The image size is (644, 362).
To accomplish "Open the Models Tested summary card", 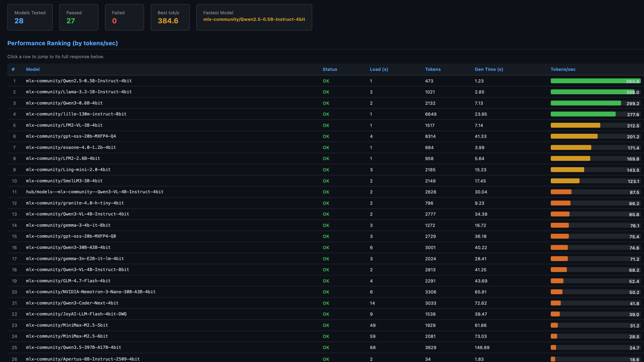I will pos(30,17).
